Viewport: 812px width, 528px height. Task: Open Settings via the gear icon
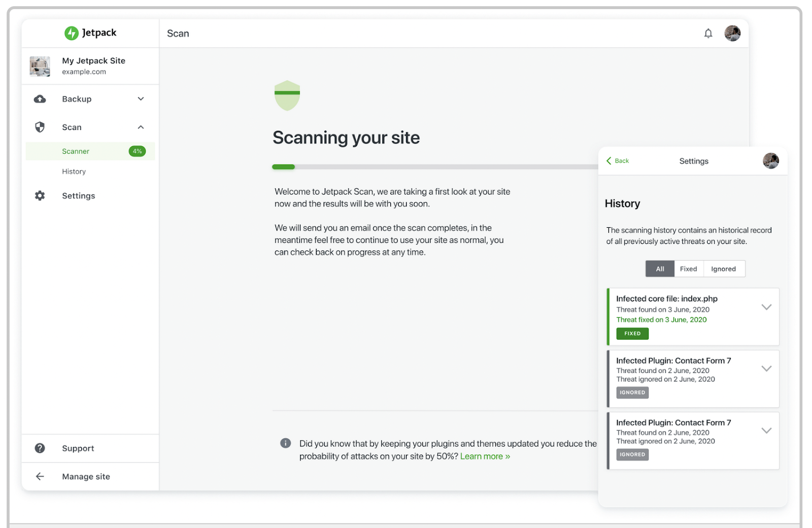coord(40,196)
